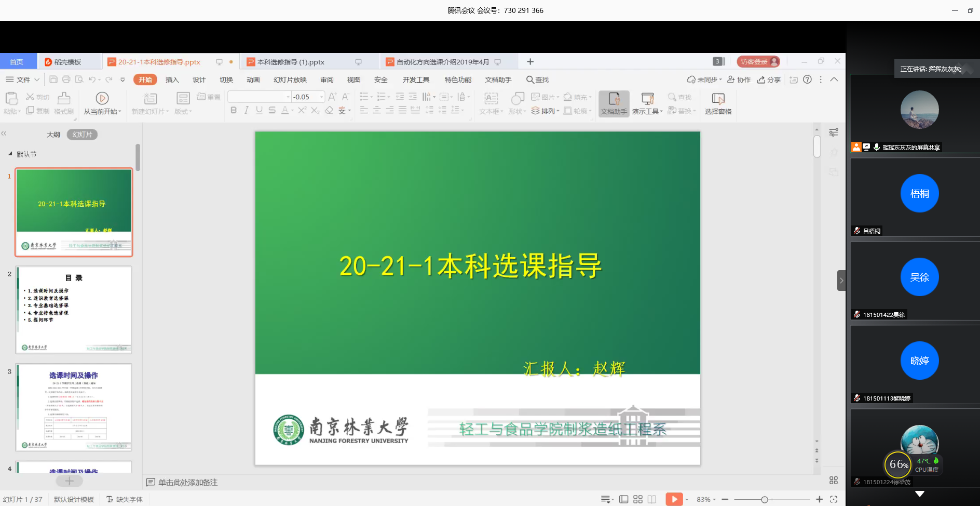Switch to slide sorter view icon
Screen dimensions: 980x506
coord(638,499)
